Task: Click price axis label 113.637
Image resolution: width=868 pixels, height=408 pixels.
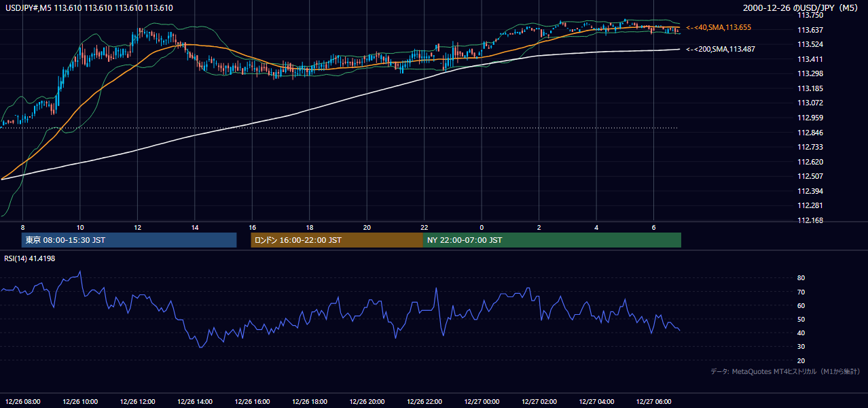Action: pos(811,30)
